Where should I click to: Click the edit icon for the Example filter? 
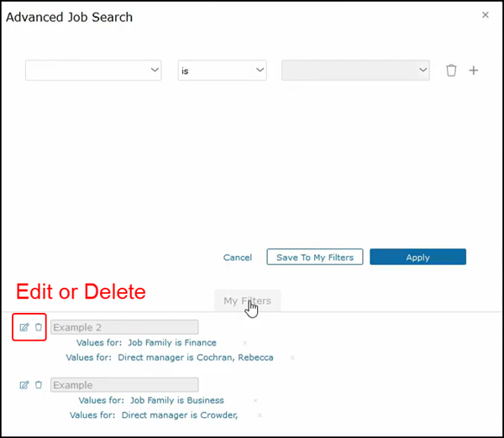pyautogui.click(x=24, y=385)
